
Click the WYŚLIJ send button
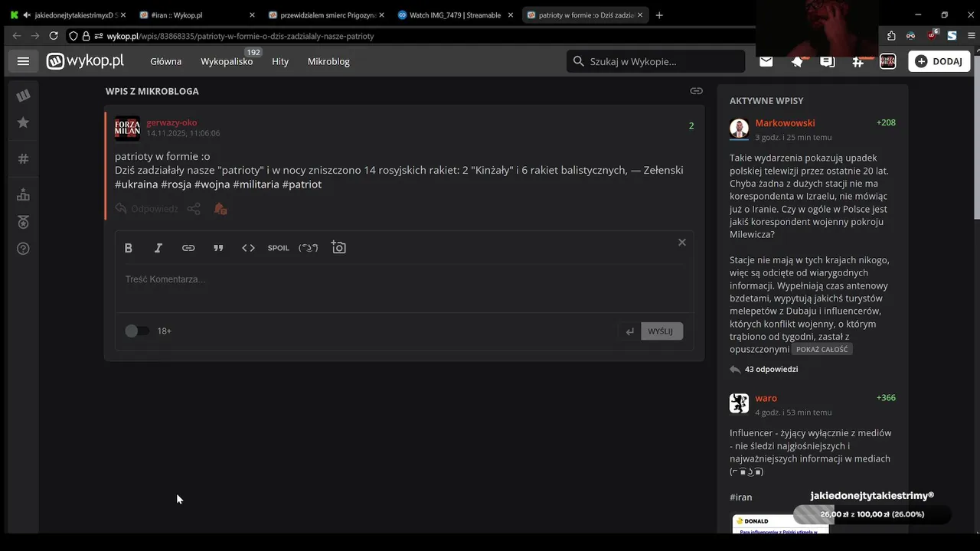point(661,331)
